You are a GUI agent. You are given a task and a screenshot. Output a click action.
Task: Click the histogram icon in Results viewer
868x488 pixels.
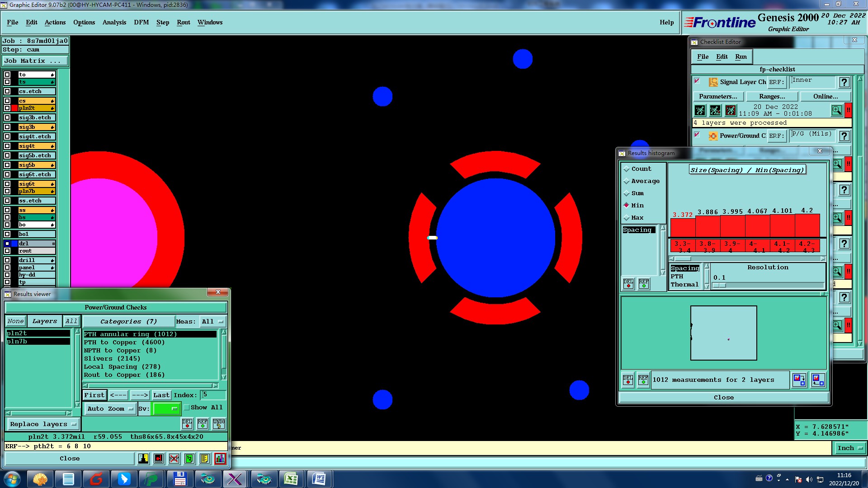220,459
